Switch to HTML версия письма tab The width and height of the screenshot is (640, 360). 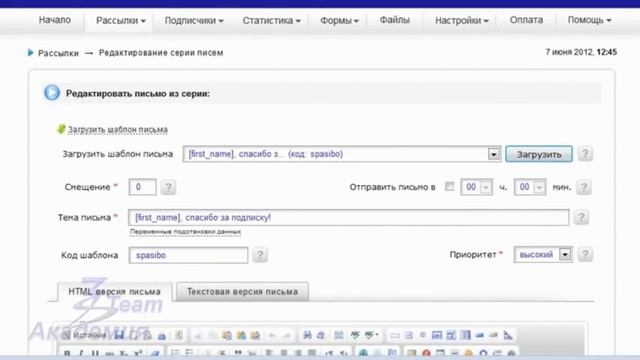114,292
